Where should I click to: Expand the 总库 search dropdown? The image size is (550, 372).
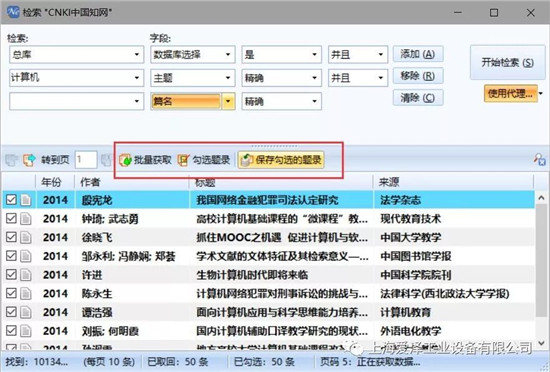point(137,54)
